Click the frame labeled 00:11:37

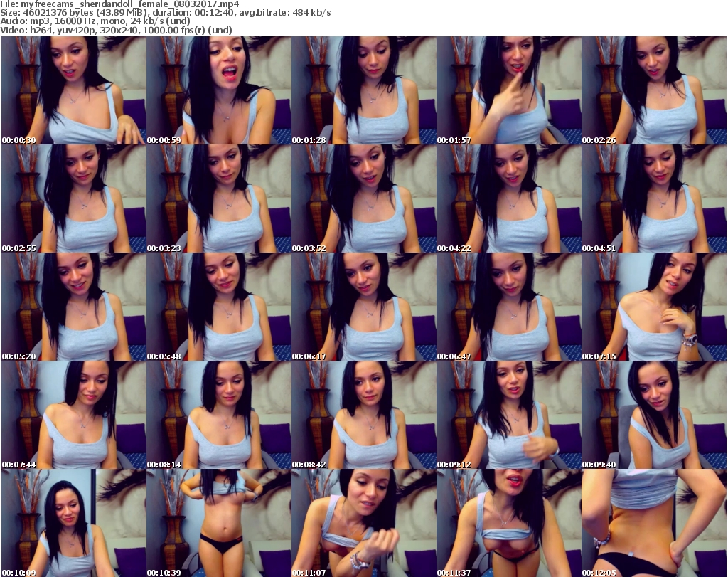click(509, 523)
